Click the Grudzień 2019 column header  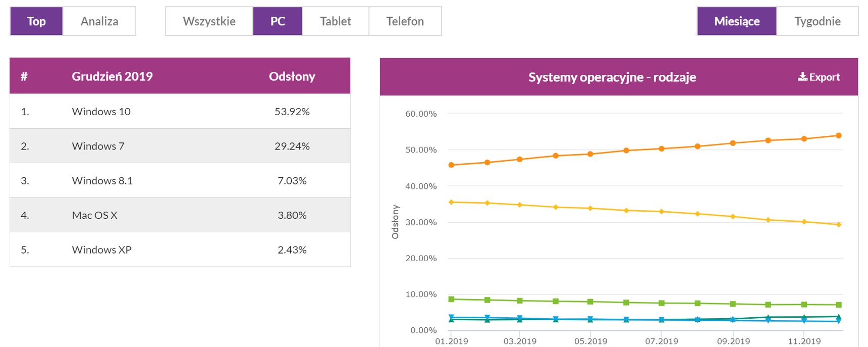tap(112, 76)
